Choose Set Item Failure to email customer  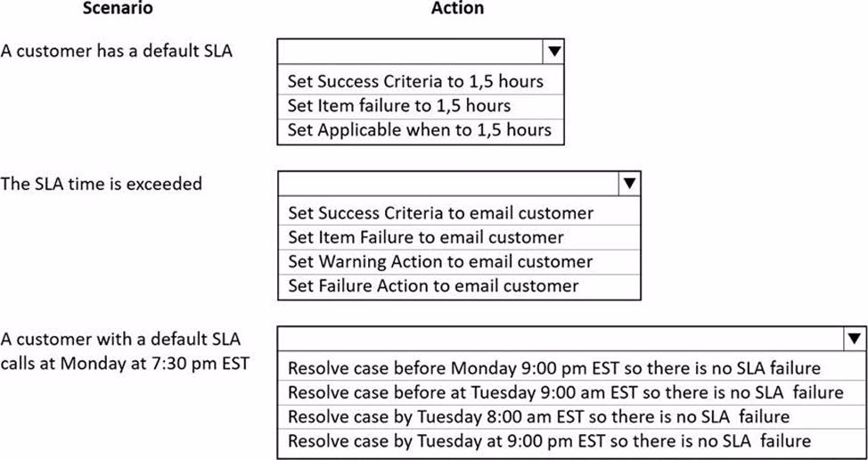[425, 238]
